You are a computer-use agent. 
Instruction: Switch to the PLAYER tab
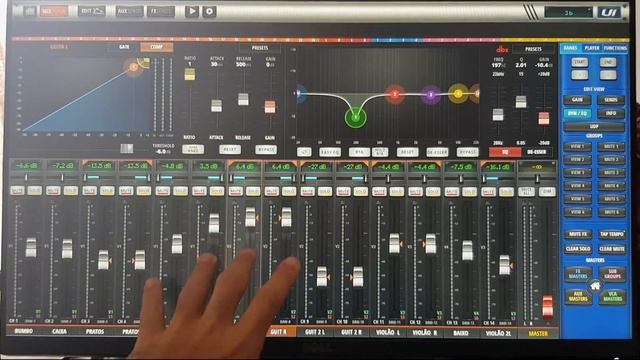pos(592,48)
